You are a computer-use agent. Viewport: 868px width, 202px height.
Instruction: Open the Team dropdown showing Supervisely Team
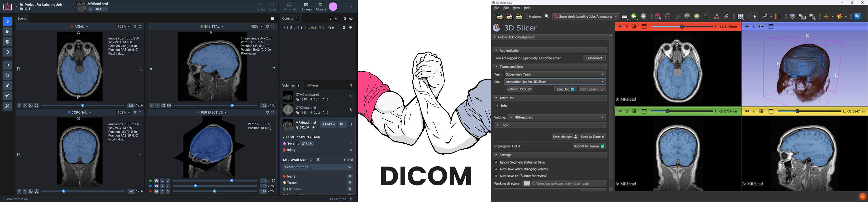click(x=555, y=74)
